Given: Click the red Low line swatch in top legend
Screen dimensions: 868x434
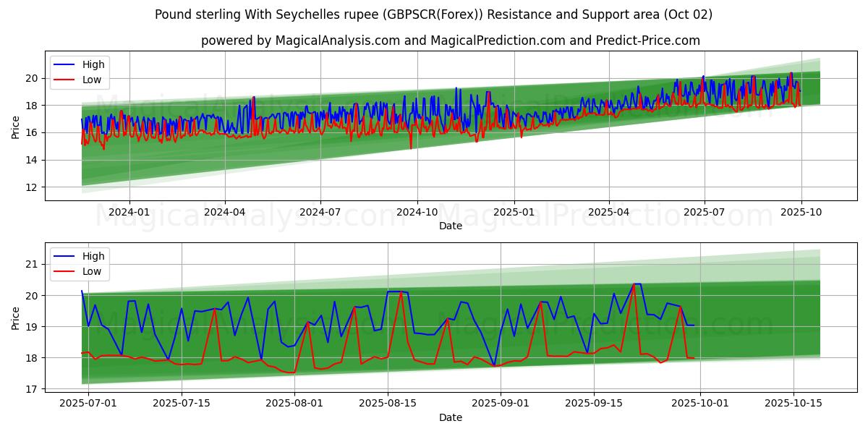Looking at the screenshot, I should click(66, 80).
